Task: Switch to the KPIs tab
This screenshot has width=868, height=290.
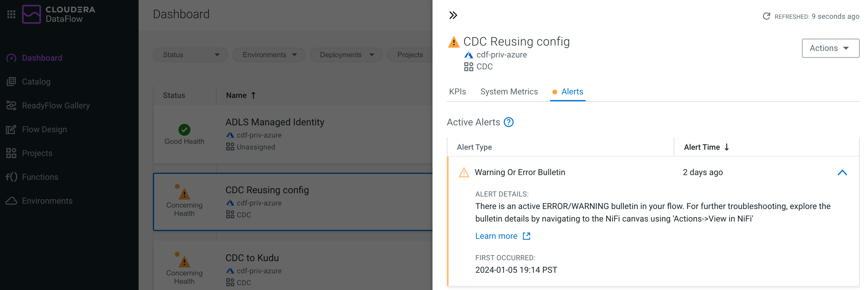Action: pyautogui.click(x=457, y=91)
